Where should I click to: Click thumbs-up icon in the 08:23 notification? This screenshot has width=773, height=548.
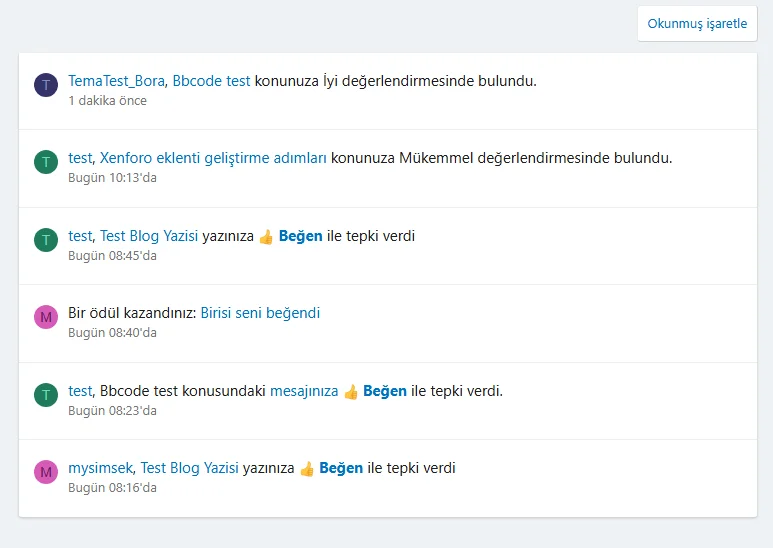[x=351, y=392]
